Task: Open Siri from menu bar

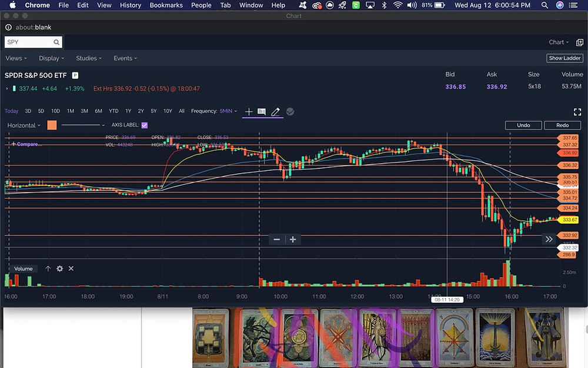Action: pos(560,5)
